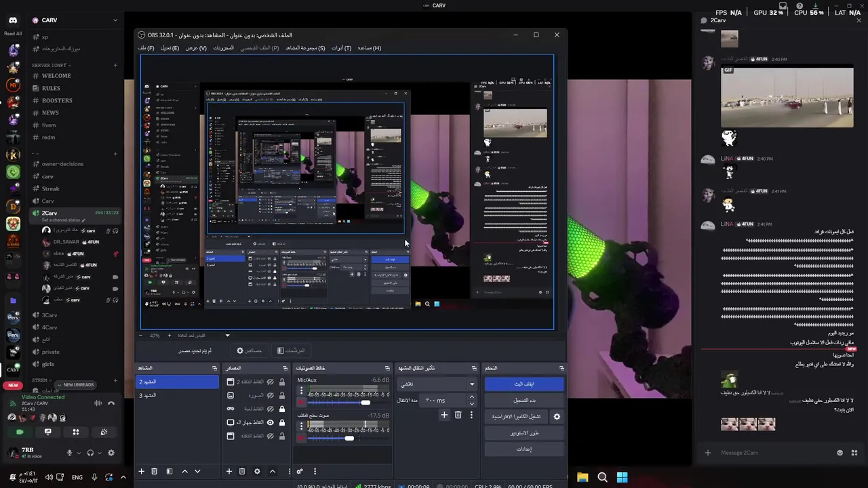The height and width of the screenshot is (488, 868).
Task: Add a scene transition with plus icon
Action: 444,415
